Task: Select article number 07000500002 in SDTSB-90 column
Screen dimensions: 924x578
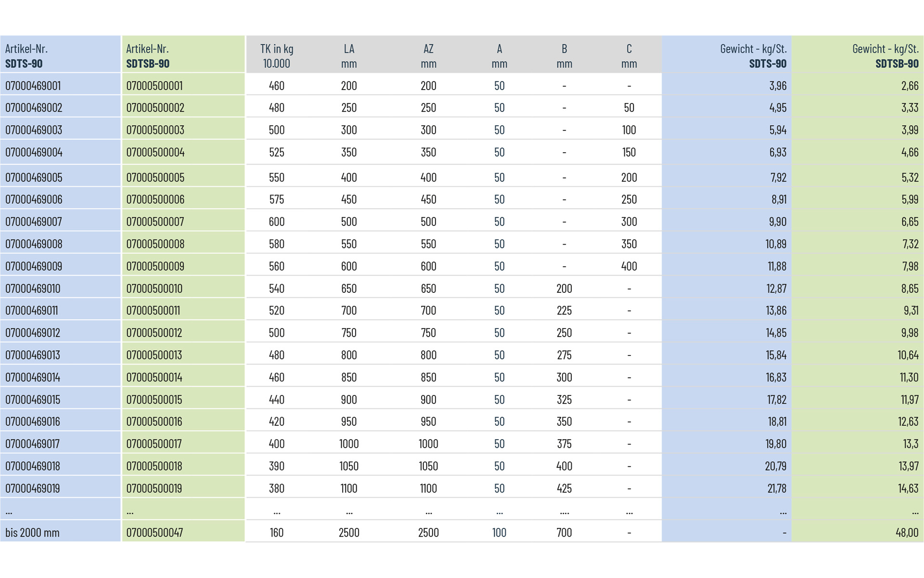Action: (x=155, y=108)
